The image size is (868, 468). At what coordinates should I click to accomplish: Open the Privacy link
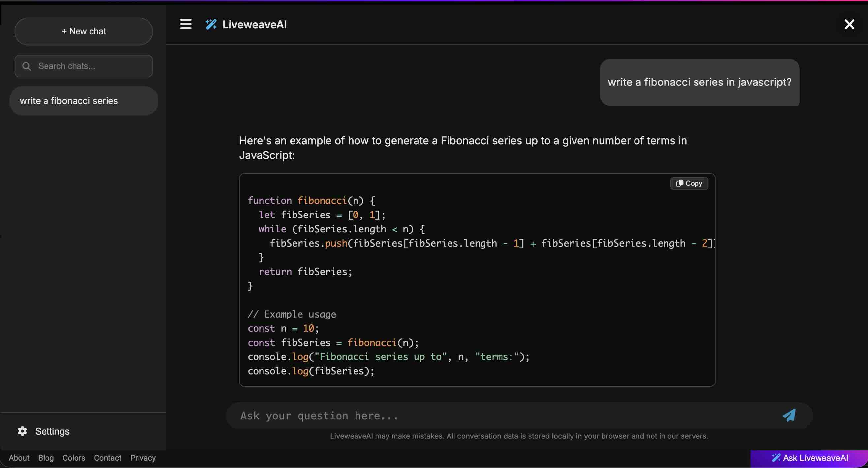(143, 458)
